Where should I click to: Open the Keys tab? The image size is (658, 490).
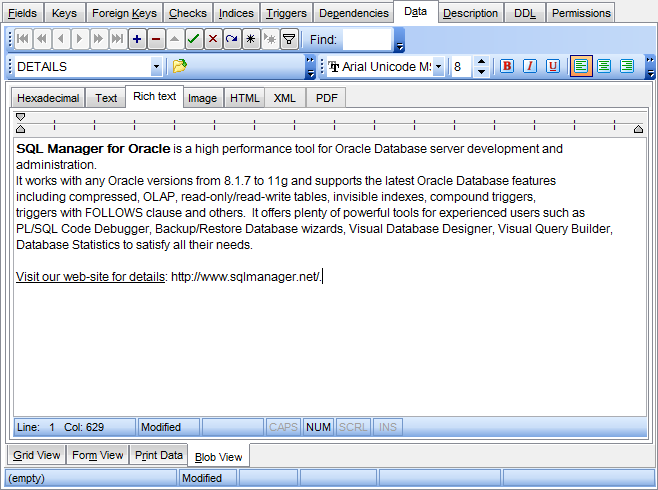tap(64, 13)
